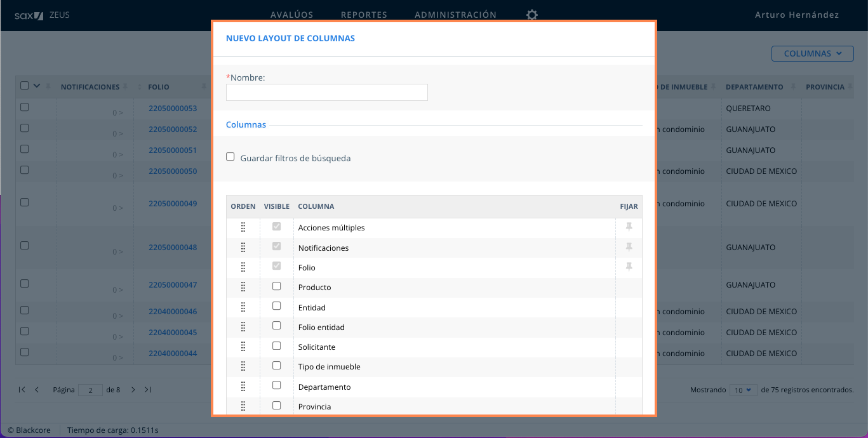Grab drag handle for Entidad row

tap(243, 307)
